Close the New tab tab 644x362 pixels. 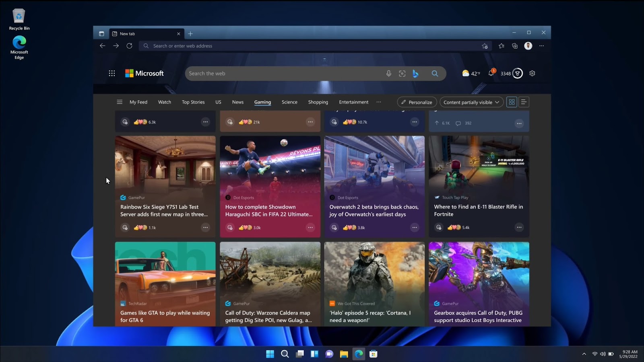click(179, 34)
